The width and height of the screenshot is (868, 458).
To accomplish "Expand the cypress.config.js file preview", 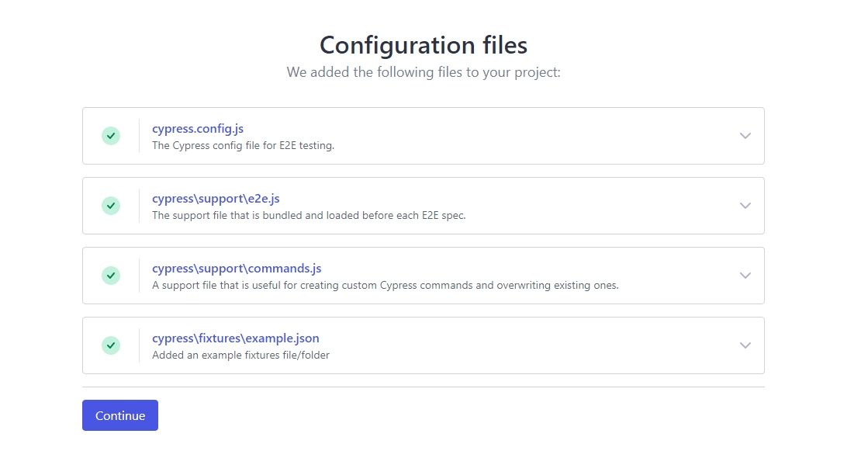I will point(745,136).
